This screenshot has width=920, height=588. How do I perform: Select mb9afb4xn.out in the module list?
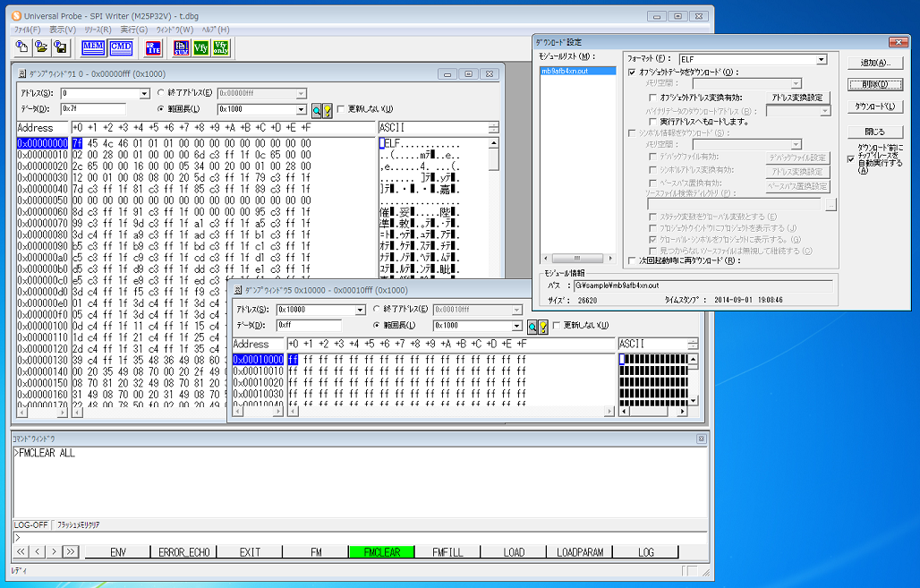[565, 71]
